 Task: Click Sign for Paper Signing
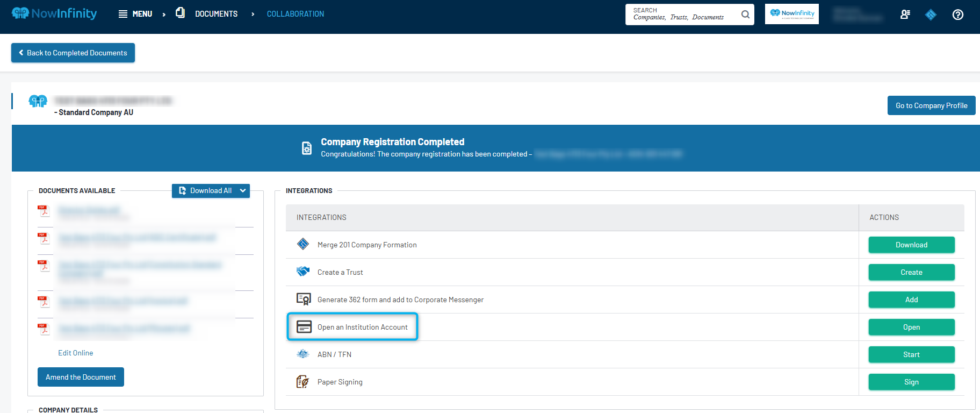[x=911, y=382]
